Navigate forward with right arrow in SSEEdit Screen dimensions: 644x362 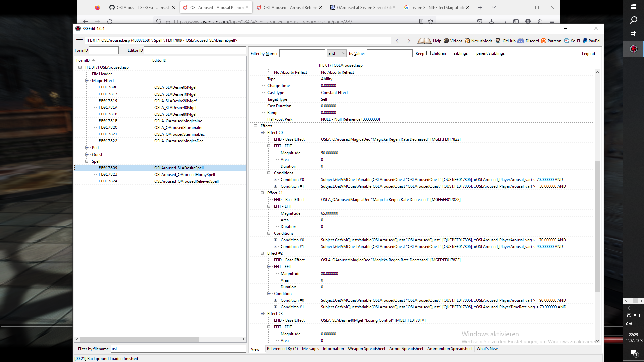pos(409,41)
